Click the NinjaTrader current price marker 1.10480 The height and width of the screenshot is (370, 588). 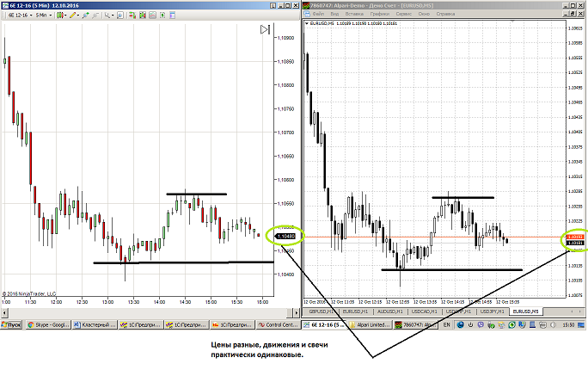click(282, 235)
